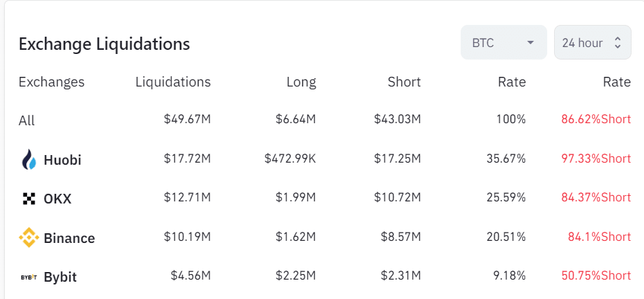This screenshot has height=299, width=644.
Task: Sort by Long column header
Action: (301, 82)
